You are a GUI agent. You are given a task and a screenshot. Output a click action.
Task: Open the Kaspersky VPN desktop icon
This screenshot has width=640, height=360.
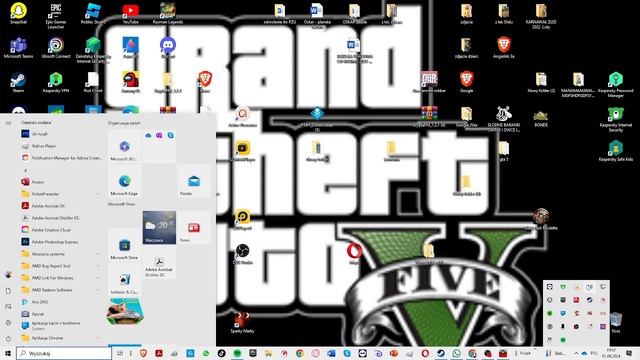(x=56, y=82)
